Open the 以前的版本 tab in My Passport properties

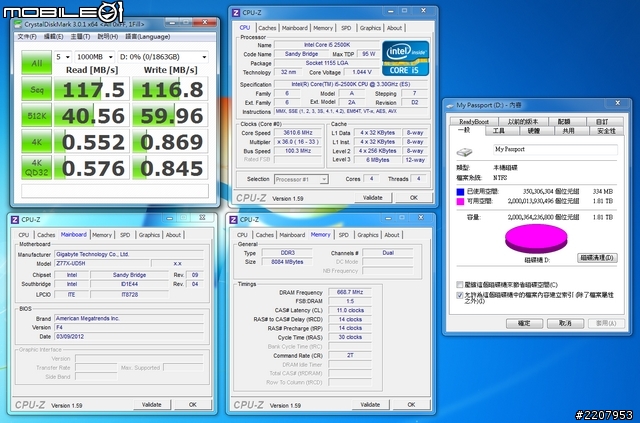click(x=523, y=122)
